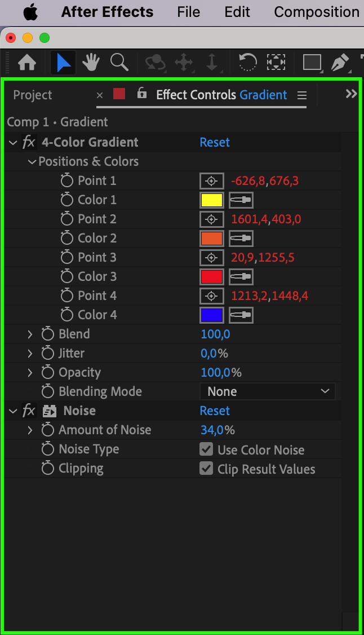Screen dimensions: 364x635
Task: Select the Selection arrow tool
Action: tap(63, 63)
